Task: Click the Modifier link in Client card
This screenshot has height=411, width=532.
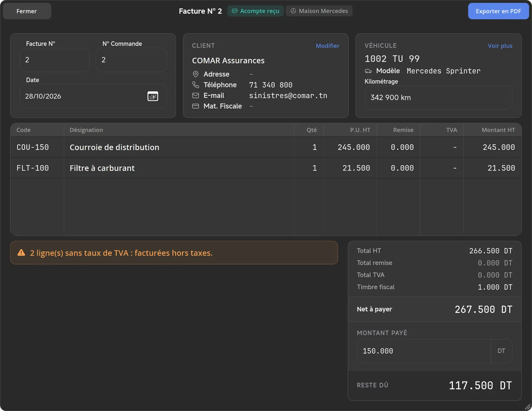Action: [x=328, y=46]
